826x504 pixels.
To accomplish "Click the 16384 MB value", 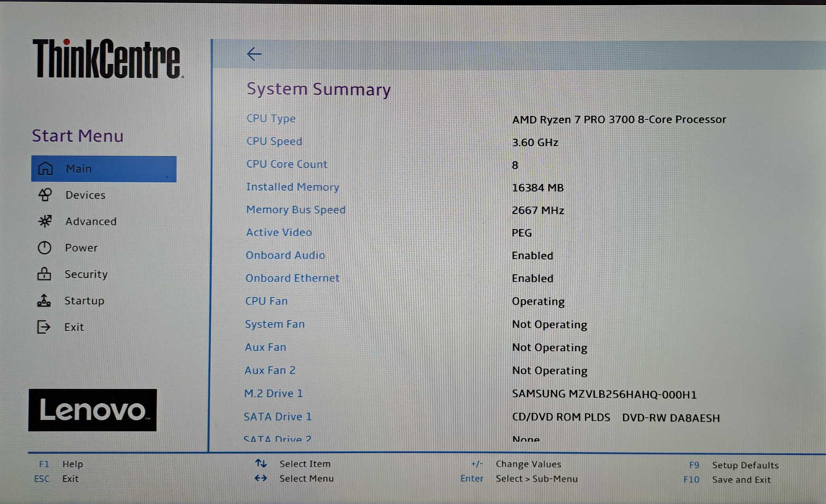I will pos(537,187).
